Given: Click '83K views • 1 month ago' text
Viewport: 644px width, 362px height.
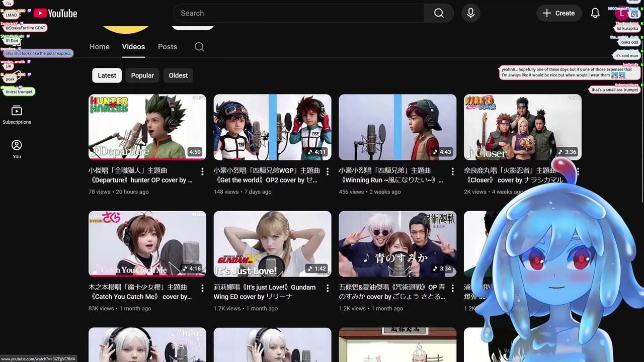Looking at the screenshot, I should 120,308.
